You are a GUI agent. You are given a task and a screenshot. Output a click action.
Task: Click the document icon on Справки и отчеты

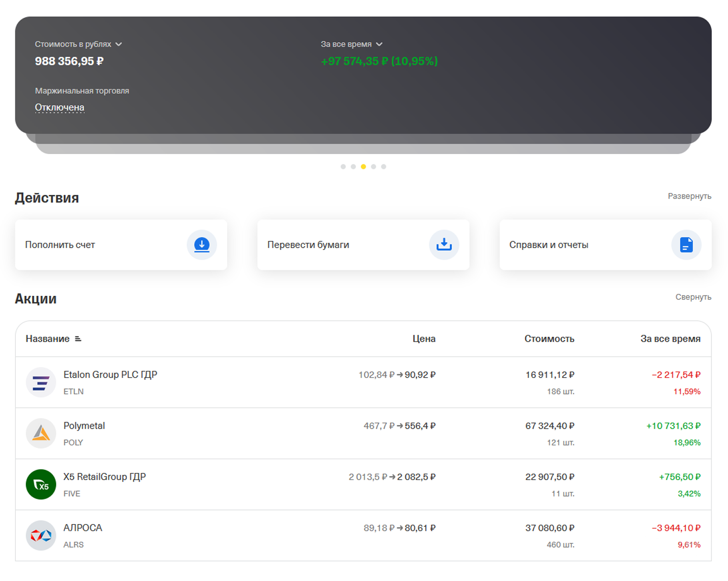coord(686,245)
